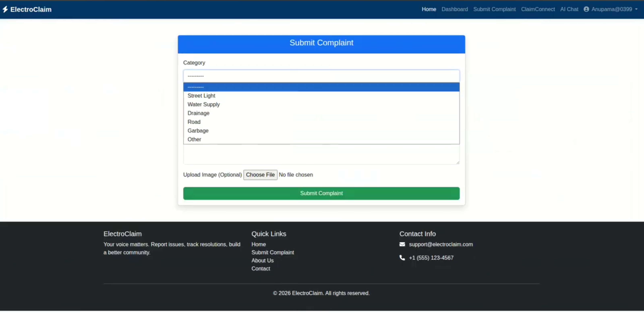Click the ElectroClaim lightning bolt logo icon

click(5, 9)
